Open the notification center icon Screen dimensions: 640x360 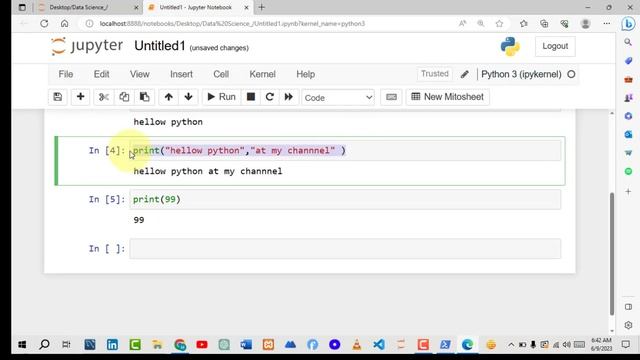click(x=625, y=345)
